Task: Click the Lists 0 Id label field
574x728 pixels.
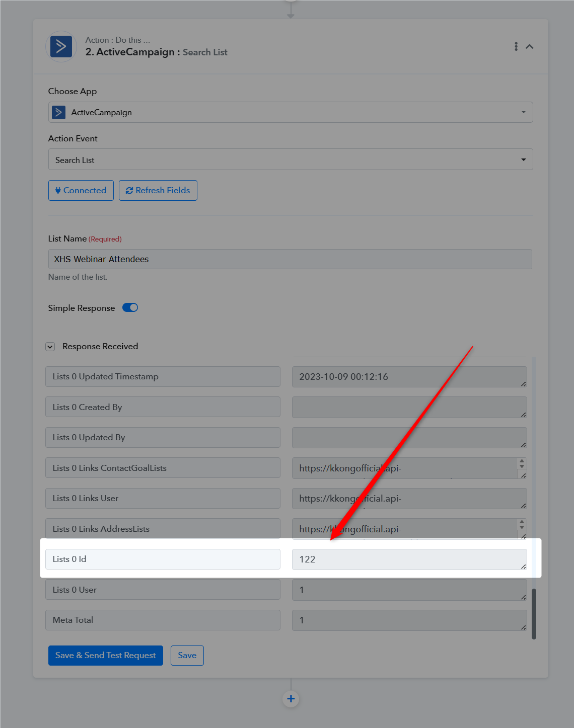Action: (163, 559)
